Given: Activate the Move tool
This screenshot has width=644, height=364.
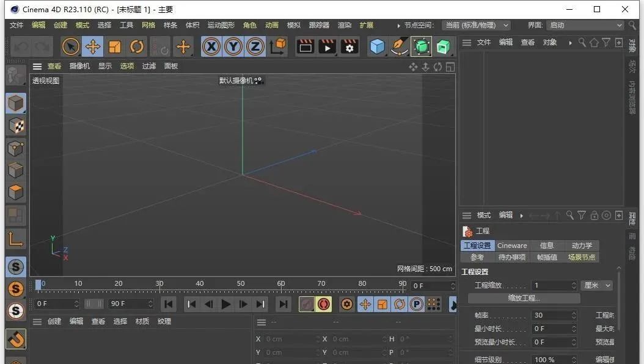Looking at the screenshot, I should click(93, 47).
